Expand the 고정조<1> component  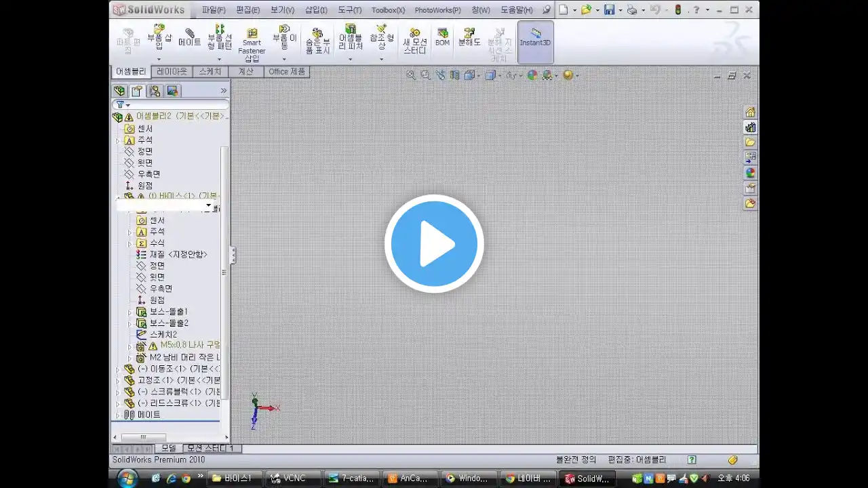coord(118,381)
